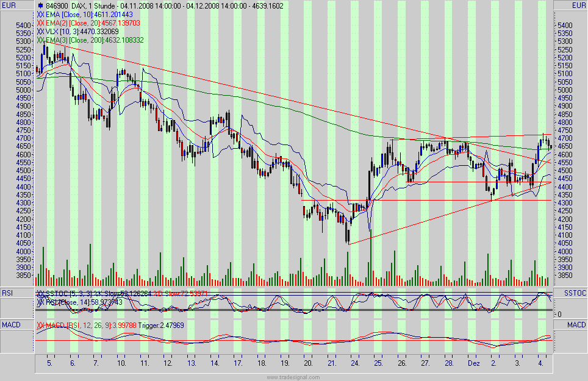Select the EMA(3) [Close, 200]:4632.108332 legend entry
The width and height of the screenshot is (588, 381).
(x=95, y=40)
